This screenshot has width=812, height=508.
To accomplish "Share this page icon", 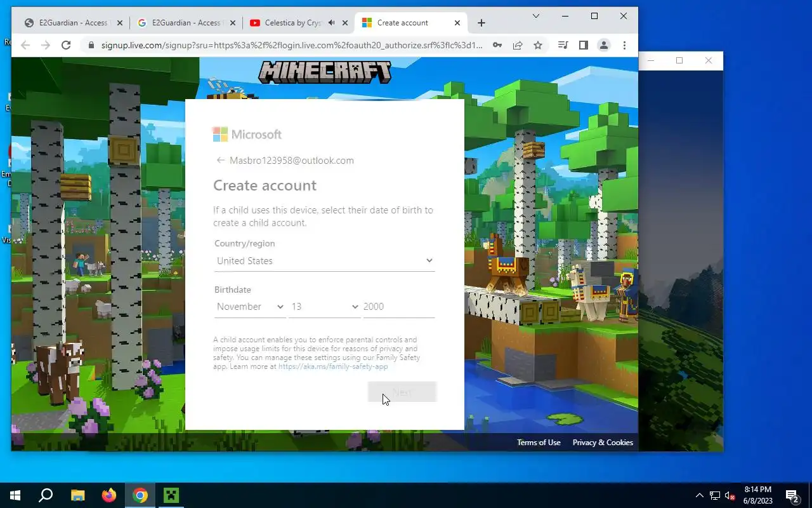I will tap(518, 45).
